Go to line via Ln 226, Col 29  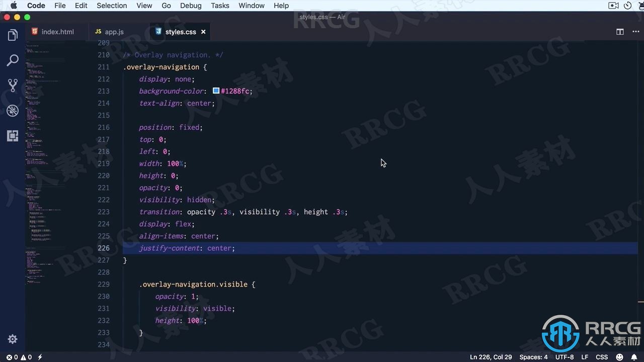[491, 357]
